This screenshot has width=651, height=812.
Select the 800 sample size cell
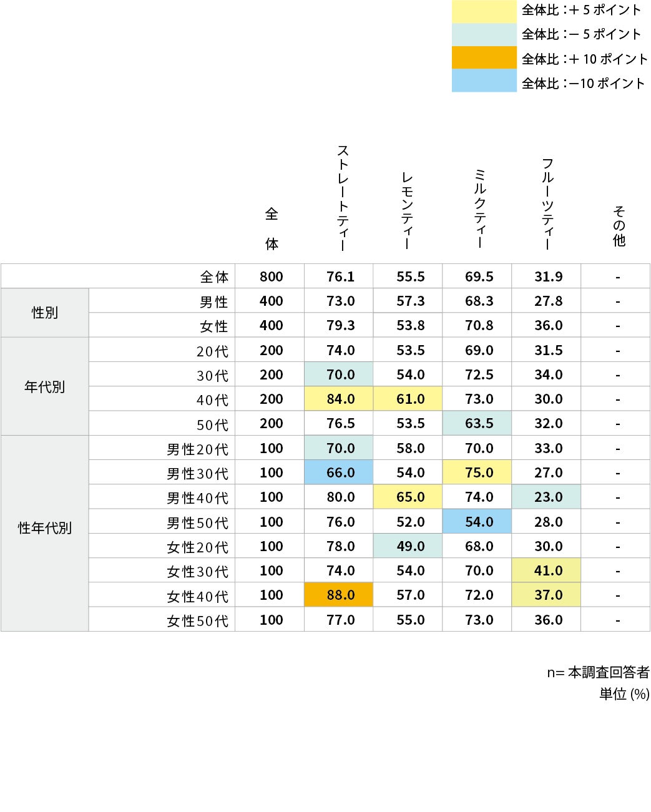click(x=270, y=276)
